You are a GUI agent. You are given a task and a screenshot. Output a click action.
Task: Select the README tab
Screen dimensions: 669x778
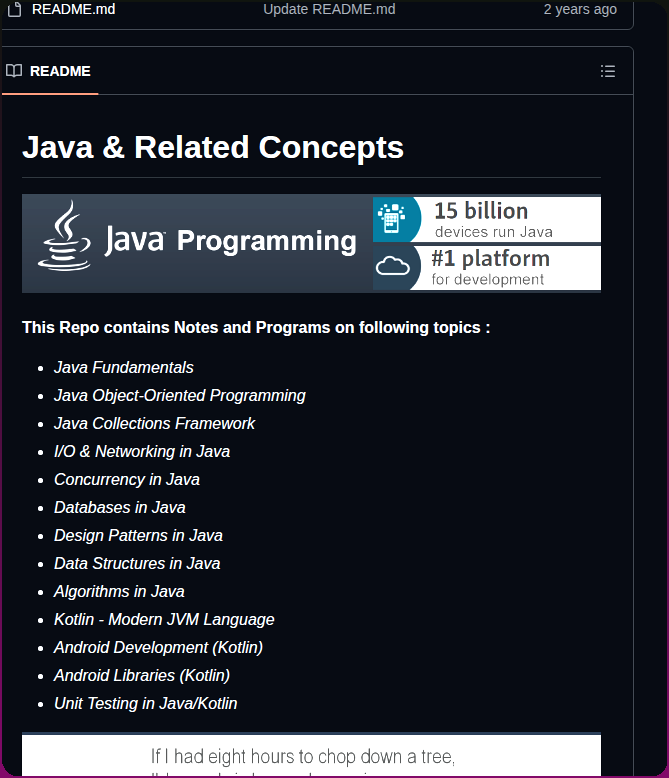[x=50, y=71]
